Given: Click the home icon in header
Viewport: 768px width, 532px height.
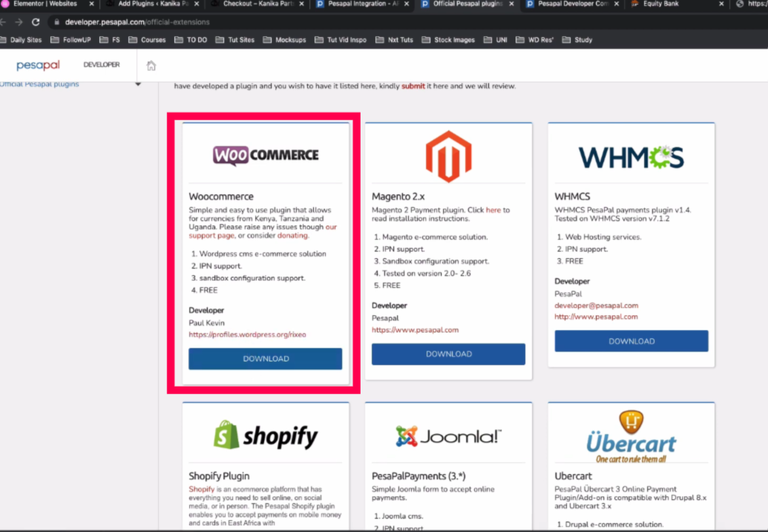Looking at the screenshot, I should coord(151,65).
